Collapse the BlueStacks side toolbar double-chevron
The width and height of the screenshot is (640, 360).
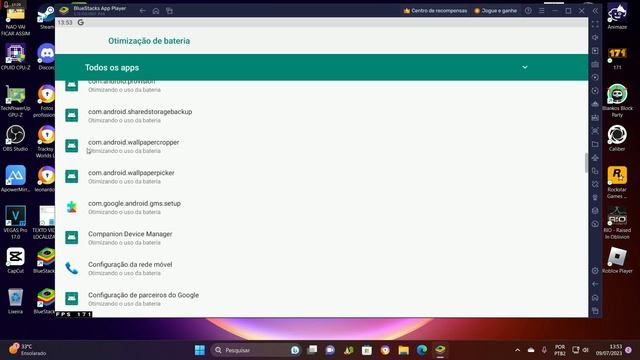coord(595,11)
